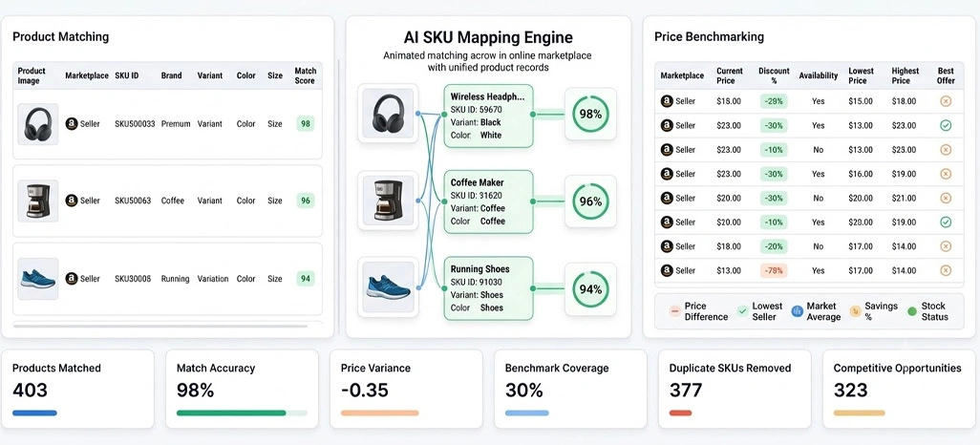Click the Amazon seller icon in SKU50063 row
The image size is (980, 445).
click(x=72, y=201)
